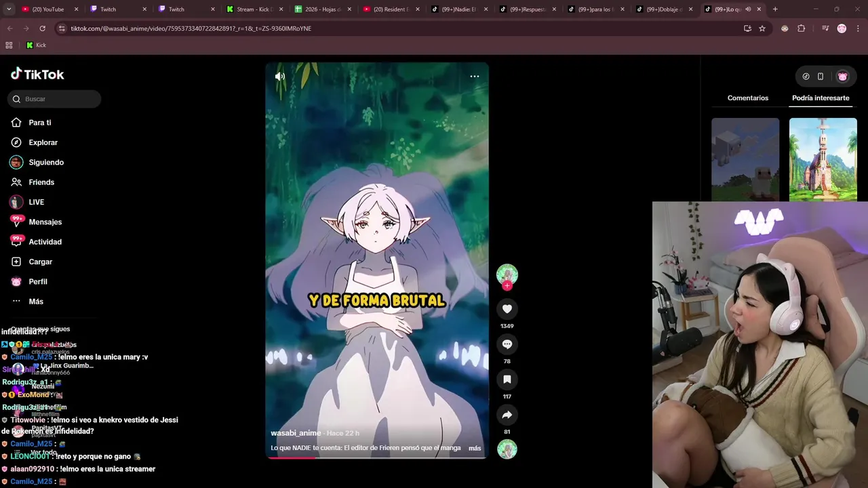
Task: Like the video with the heart icon
Action: point(507,309)
